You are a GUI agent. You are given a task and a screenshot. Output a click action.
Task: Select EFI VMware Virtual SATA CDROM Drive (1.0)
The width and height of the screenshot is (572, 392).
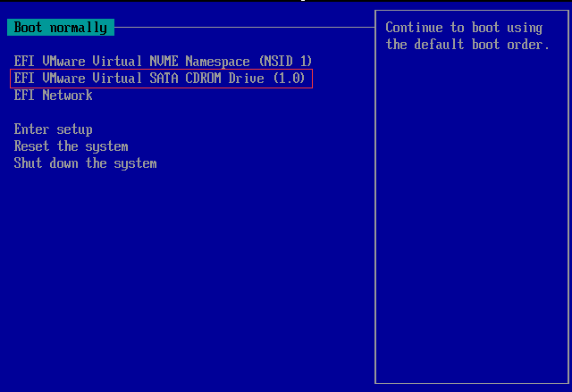tap(159, 78)
